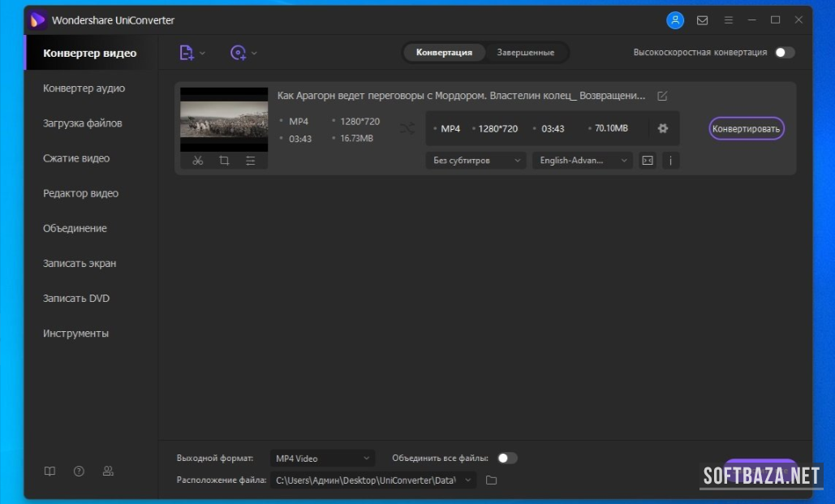Click the load DVD disc icon

tap(238, 53)
